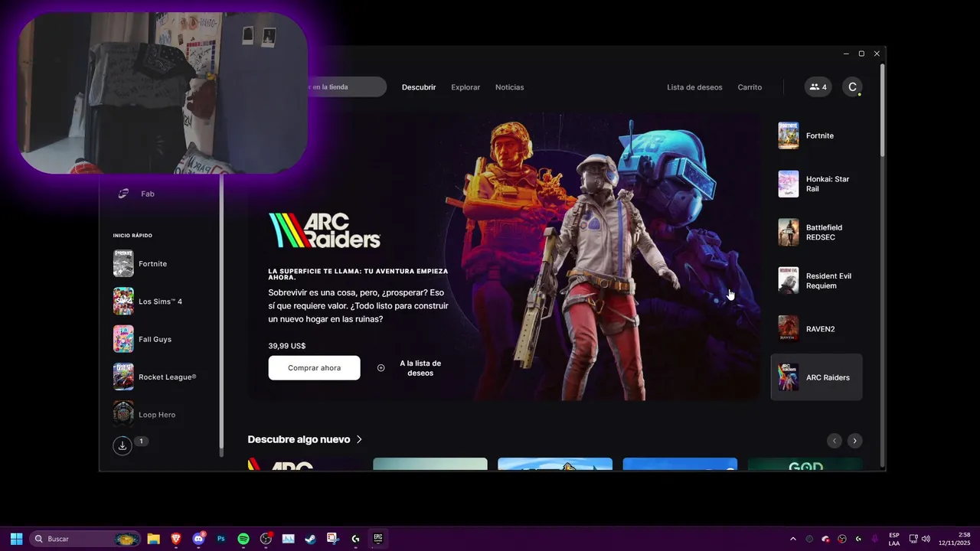The width and height of the screenshot is (980, 551).
Task: Select Battlefield REDSEC in carousel list
Action: 816,232
